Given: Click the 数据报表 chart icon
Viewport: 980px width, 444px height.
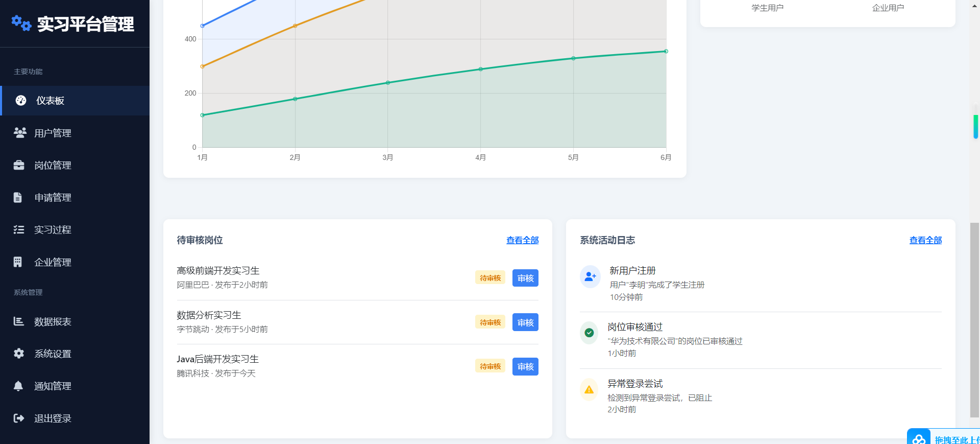Looking at the screenshot, I should (19, 321).
